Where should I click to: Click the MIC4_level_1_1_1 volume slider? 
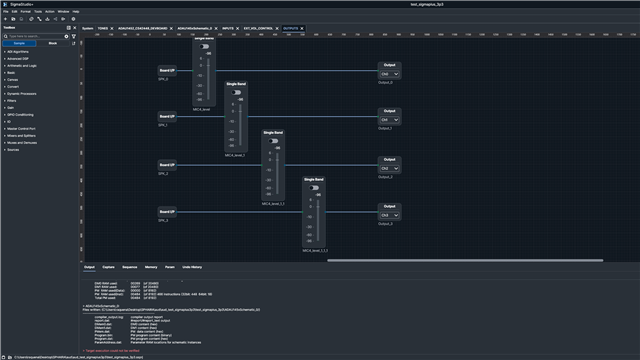click(x=318, y=221)
